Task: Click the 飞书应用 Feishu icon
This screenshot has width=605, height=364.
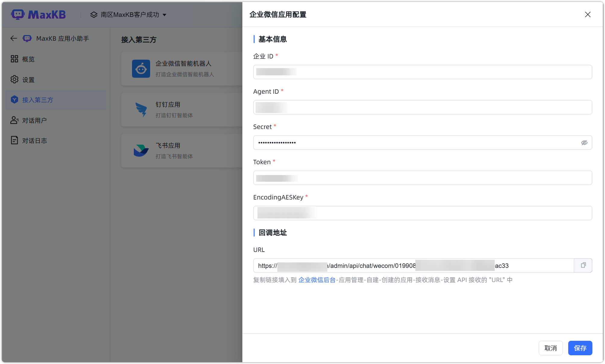Action: click(x=141, y=150)
